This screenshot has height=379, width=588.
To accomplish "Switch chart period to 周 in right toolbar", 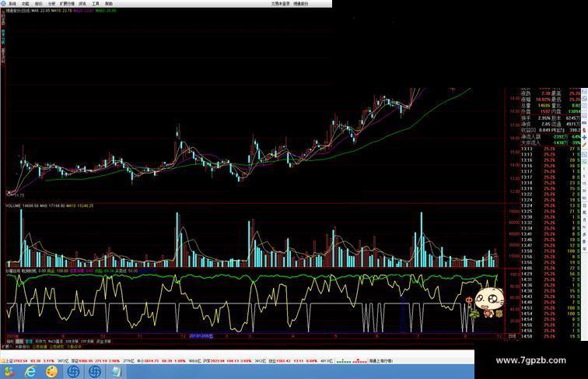I will [584, 212].
